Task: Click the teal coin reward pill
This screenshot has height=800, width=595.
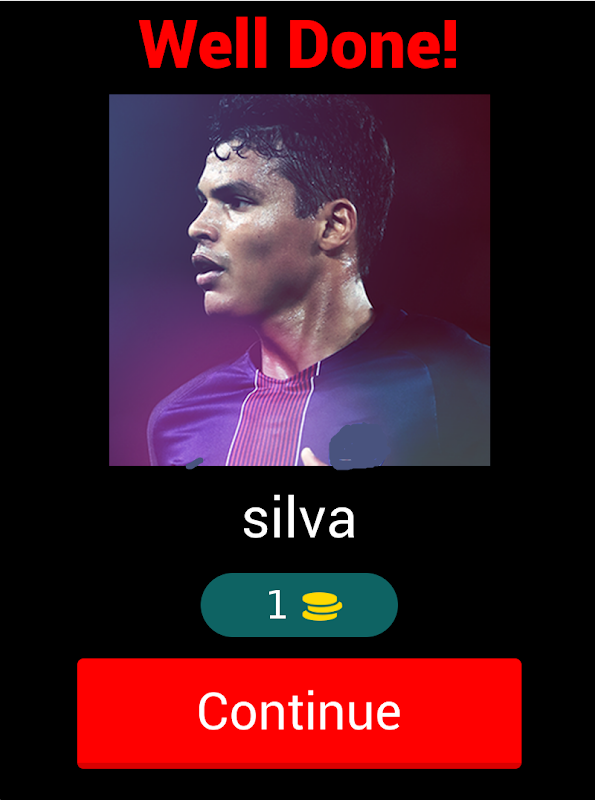Action: 299,605
